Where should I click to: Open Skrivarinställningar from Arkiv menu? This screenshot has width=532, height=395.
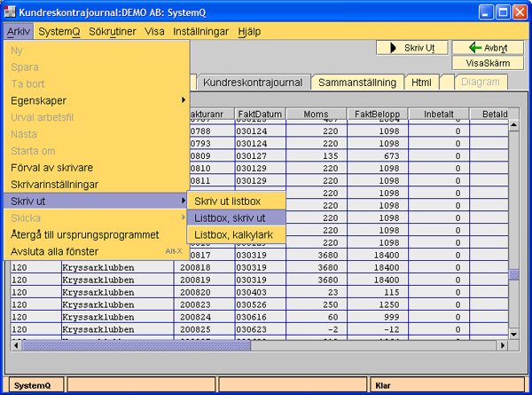click(x=55, y=184)
